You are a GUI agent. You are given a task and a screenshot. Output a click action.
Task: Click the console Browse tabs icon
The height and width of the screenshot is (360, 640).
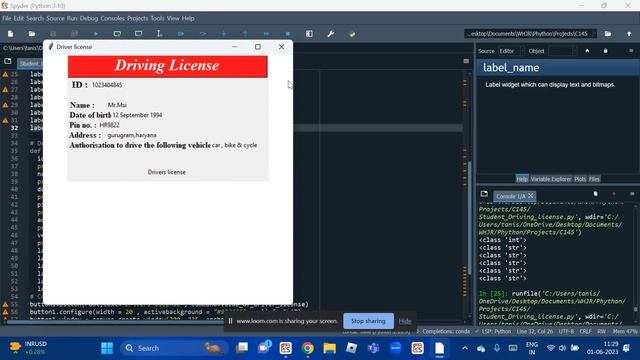(x=484, y=194)
